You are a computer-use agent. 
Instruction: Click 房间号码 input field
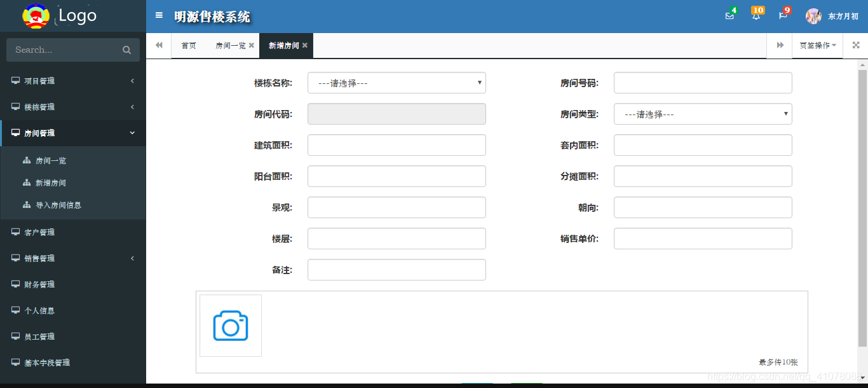pos(703,83)
